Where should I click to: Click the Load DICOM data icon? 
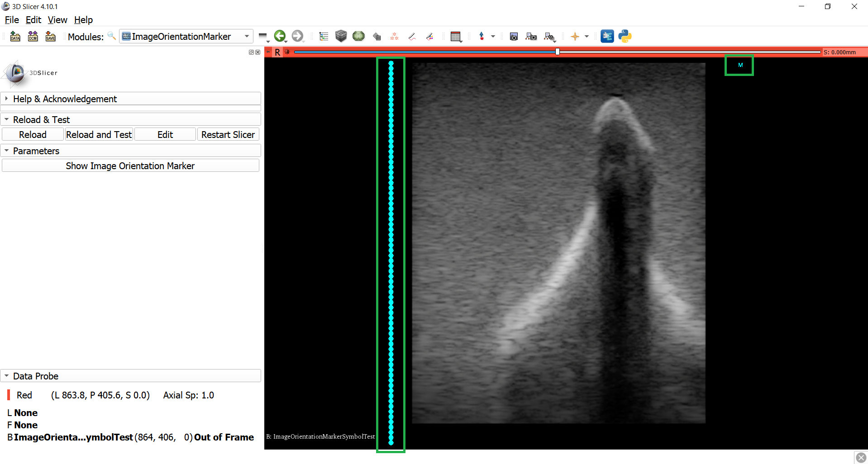pos(33,37)
